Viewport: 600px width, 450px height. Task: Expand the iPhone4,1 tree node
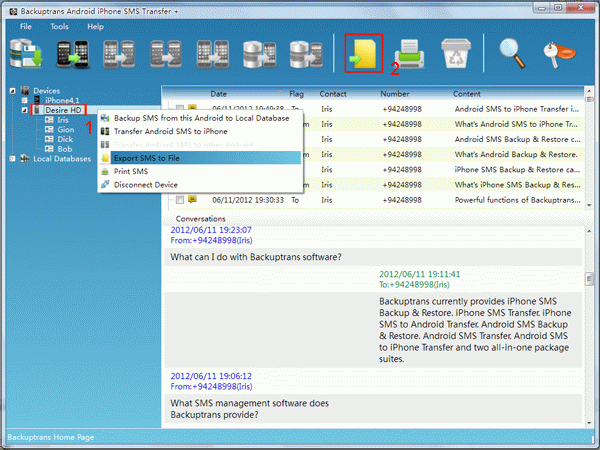[24, 100]
